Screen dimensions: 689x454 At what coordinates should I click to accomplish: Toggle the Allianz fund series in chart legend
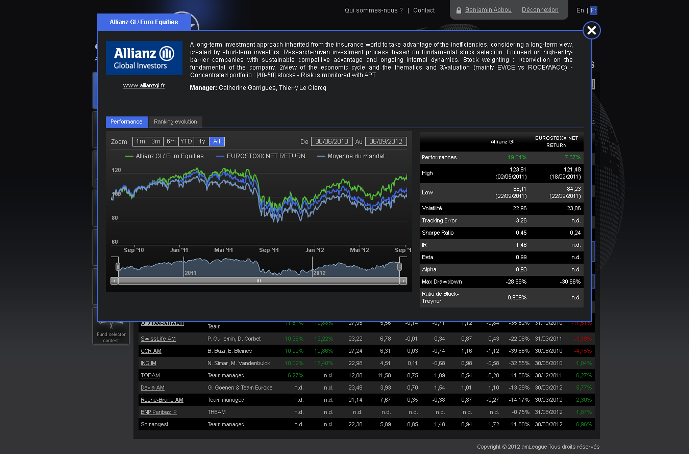(x=164, y=156)
